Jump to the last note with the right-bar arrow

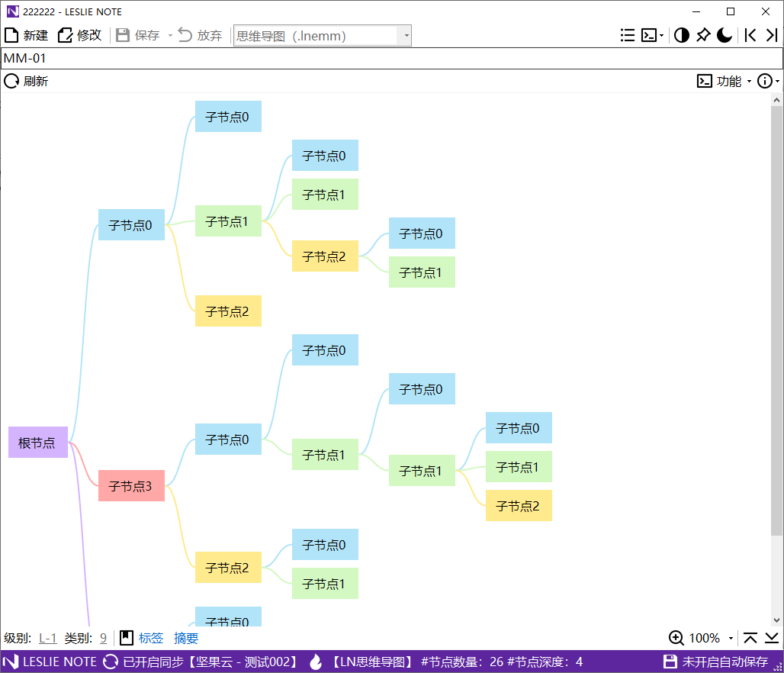point(771,35)
